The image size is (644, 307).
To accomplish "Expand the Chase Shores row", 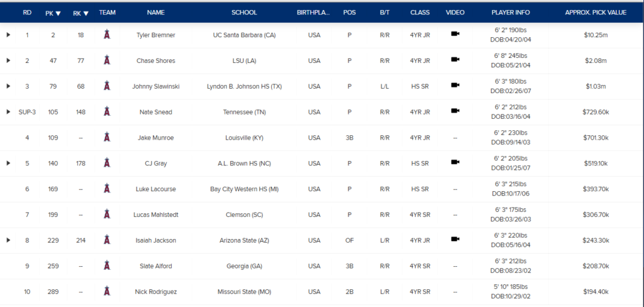I will [8, 60].
